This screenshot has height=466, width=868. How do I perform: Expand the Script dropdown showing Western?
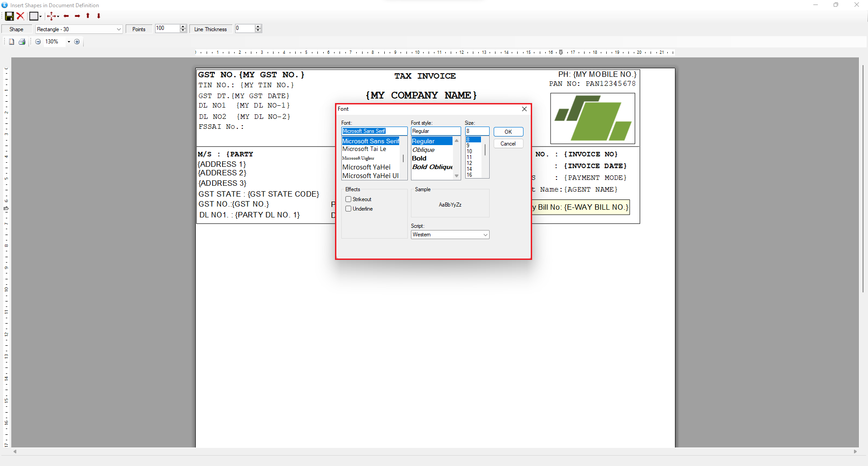click(x=485, y=235)
